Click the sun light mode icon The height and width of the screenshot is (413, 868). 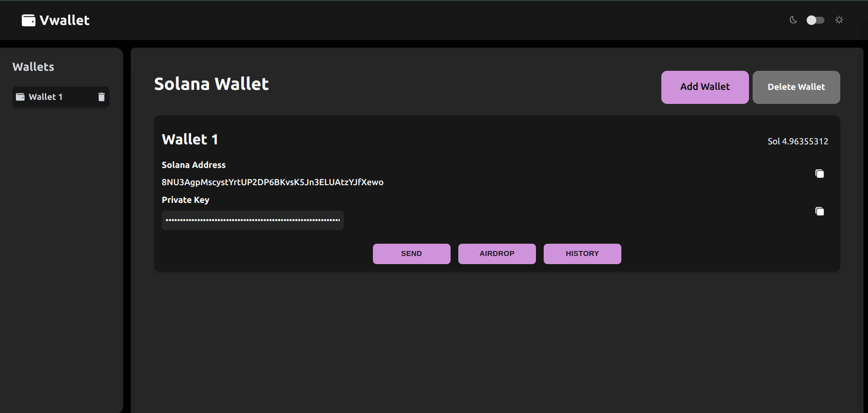tap(839, 20)
